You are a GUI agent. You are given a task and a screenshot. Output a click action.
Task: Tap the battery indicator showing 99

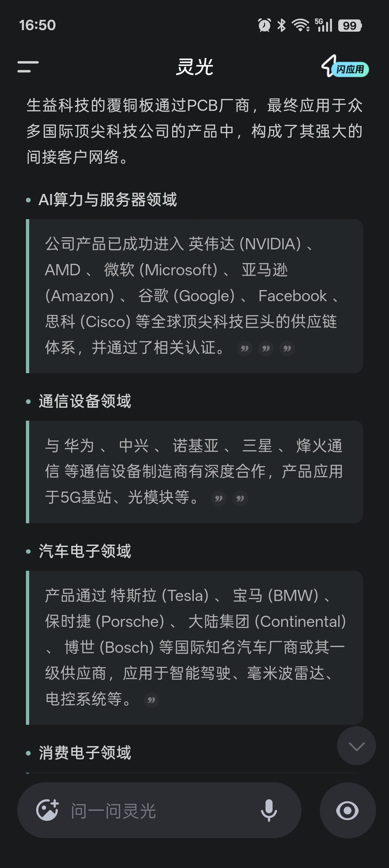pyautogui.click(x=350, y=26)
